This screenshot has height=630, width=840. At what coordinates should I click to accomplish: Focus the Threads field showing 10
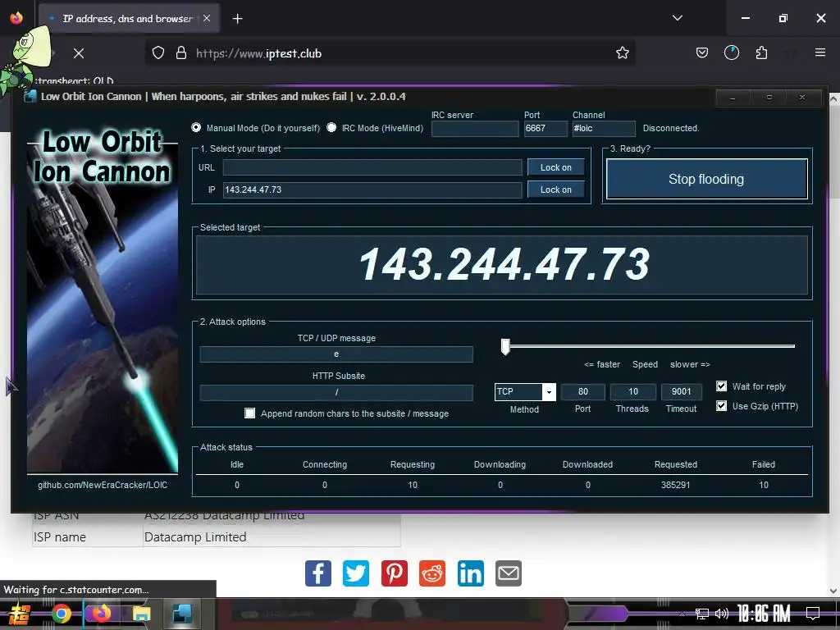point(632,391)
